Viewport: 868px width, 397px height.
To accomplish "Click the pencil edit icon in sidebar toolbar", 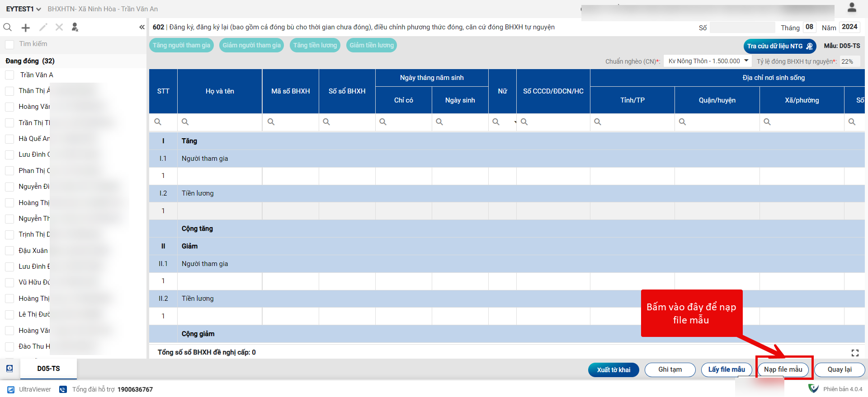I will [x=43, y=28].
